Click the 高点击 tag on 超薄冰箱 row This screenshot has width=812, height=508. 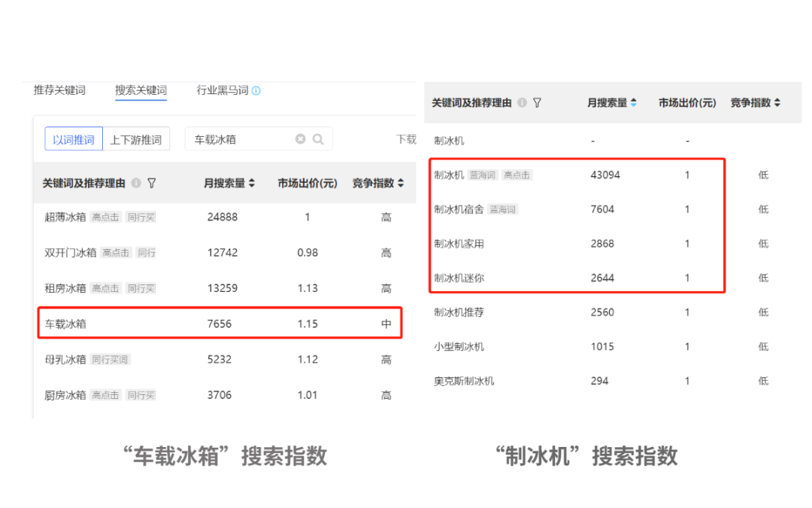[105, 217]
